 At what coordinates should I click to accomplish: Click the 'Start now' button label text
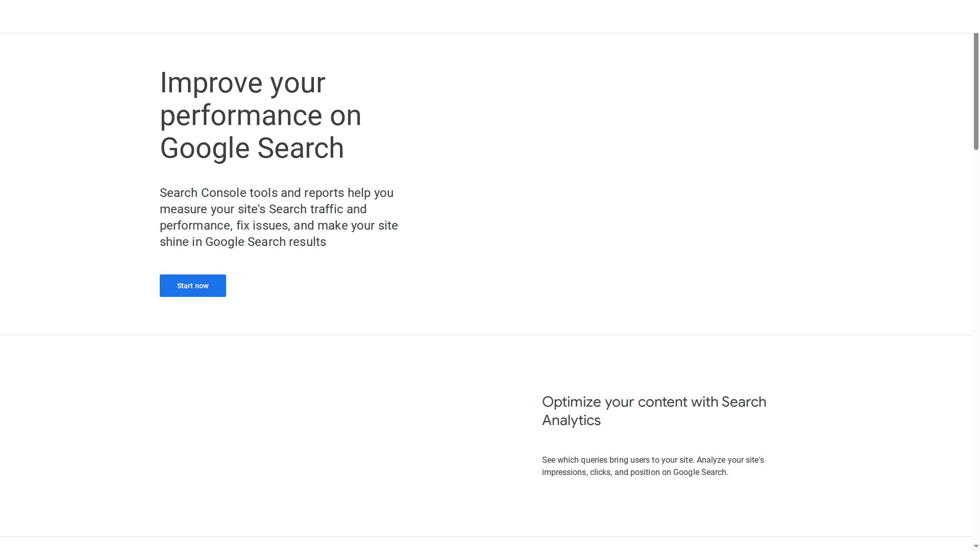click(x=192, y=286)
